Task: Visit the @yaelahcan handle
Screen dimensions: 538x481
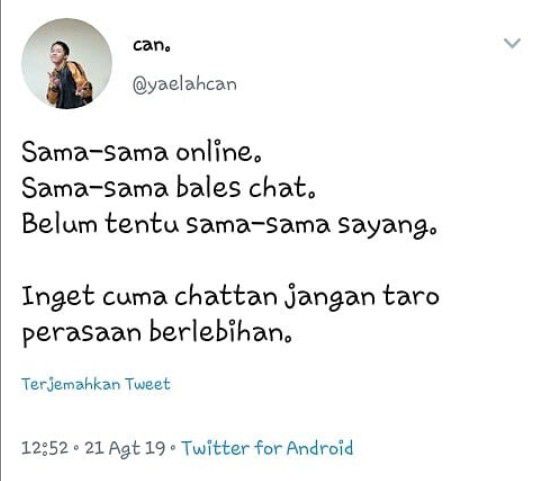Action: coord(185,84)
